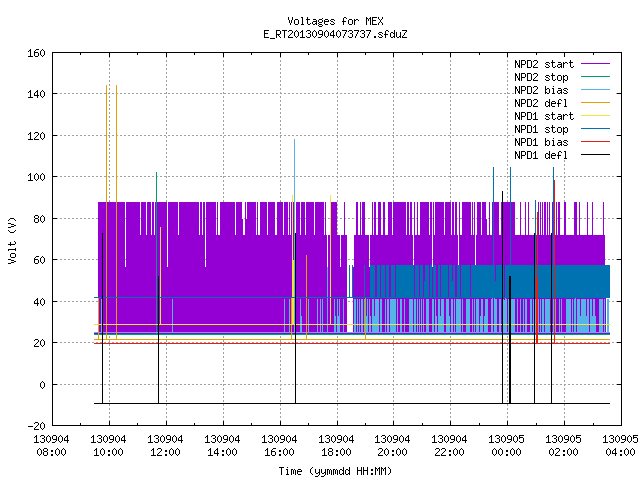This screenshot has width=640, height=480.
Task: Click the light blue NPD2 bias legend line
Action: pyautogui.click(x=595, y=90)
